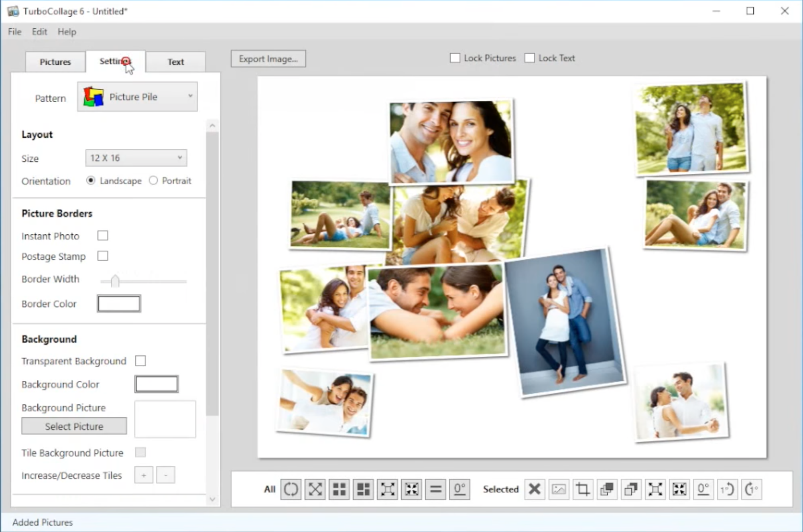Click the rotate left icon

pos(727,489)
